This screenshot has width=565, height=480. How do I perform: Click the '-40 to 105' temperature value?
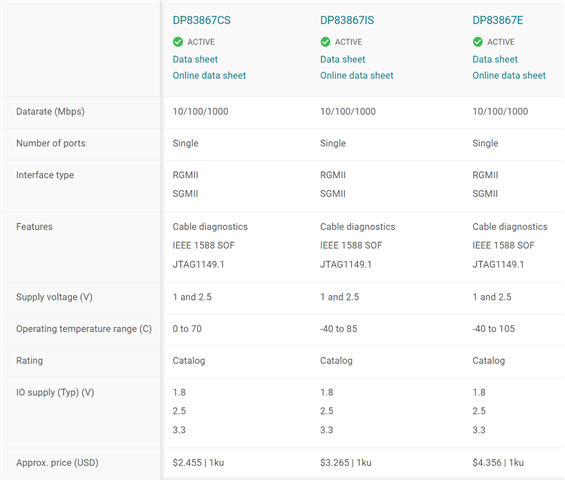point(494,329)
